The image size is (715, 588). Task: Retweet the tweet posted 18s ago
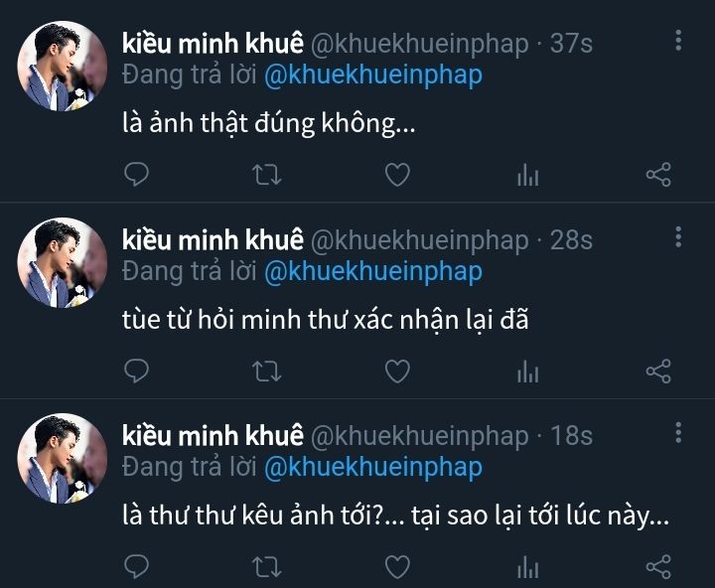(267, 566)
